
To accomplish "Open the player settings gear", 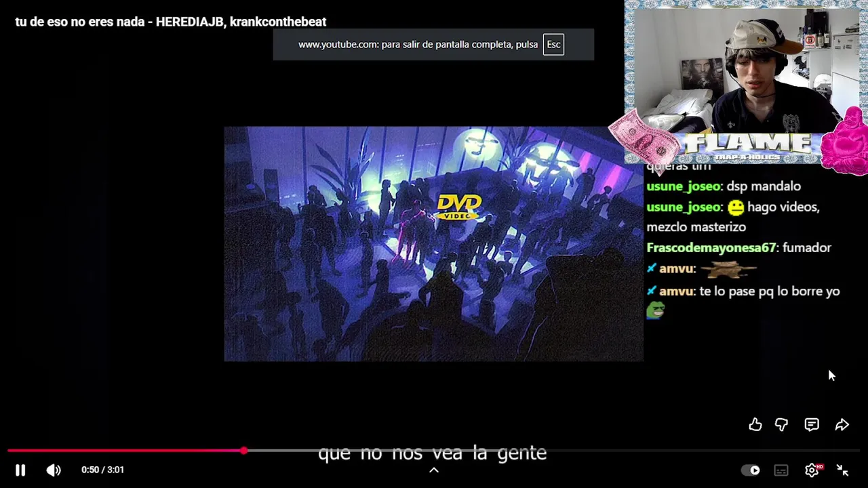I will 812,470.
